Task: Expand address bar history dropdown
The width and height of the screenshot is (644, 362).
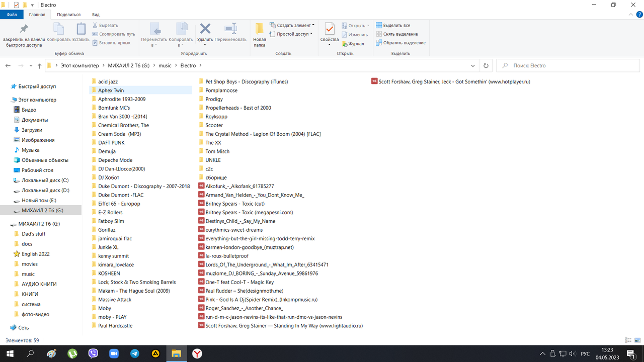Action: click(x=473, y=66)
